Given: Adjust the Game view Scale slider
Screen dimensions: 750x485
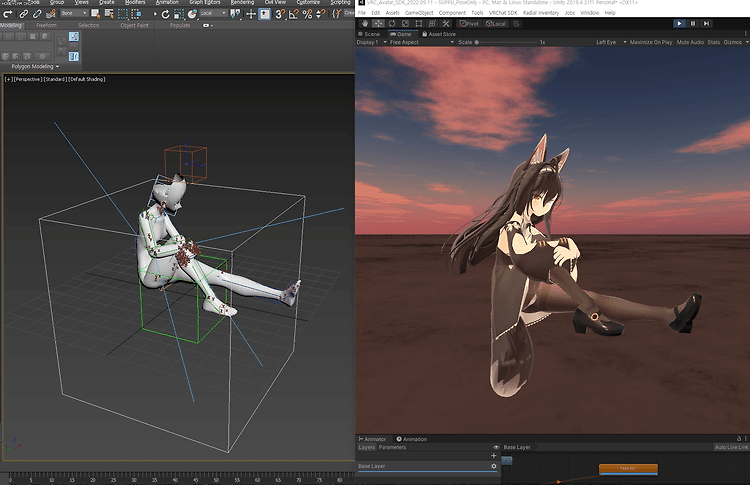Looking at the screenshot, I should tap(507, 42).
